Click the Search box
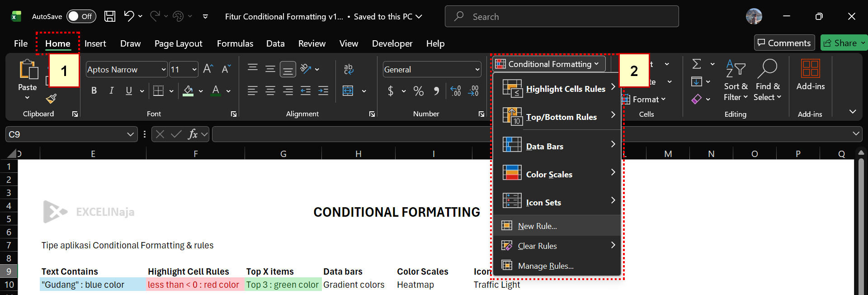Viewport: 868px width, 295px height. pos(562,16)
